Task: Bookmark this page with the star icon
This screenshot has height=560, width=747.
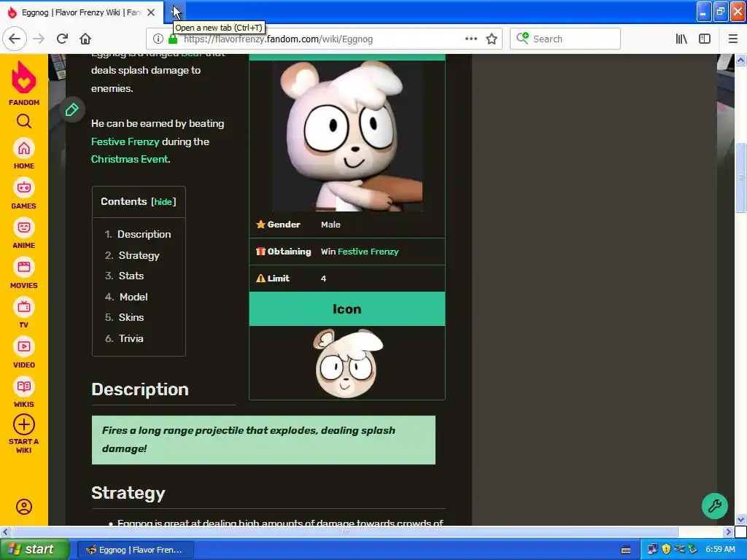Action: [492, 39]
